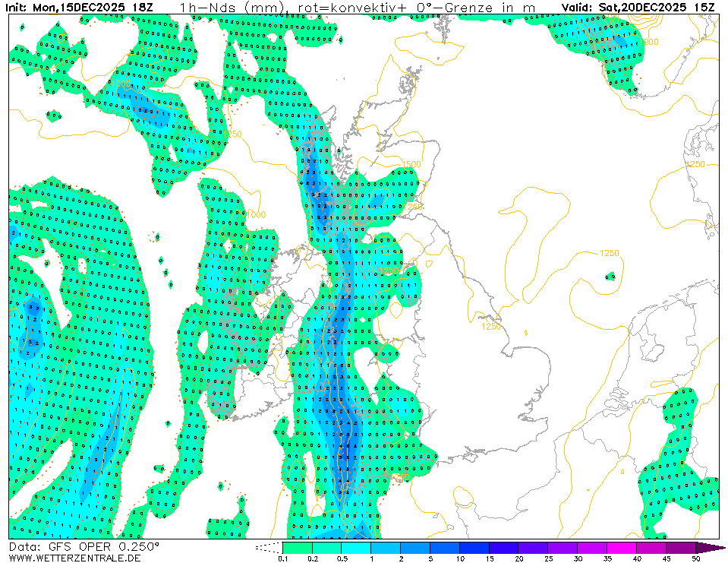The height and width of the screenshot is (563, 728).
Task: Click the 'Data: GFS OPER 0.250°' label
Action: [84, 546]
